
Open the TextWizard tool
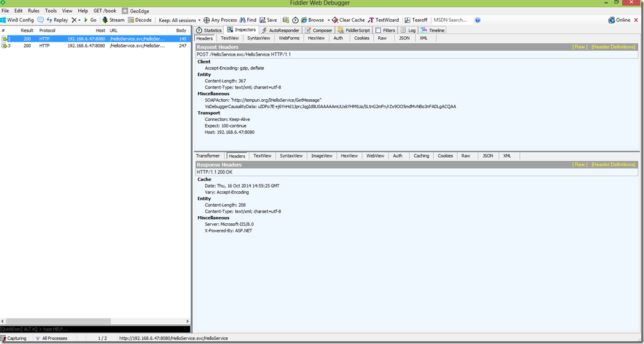coord(383,20)
